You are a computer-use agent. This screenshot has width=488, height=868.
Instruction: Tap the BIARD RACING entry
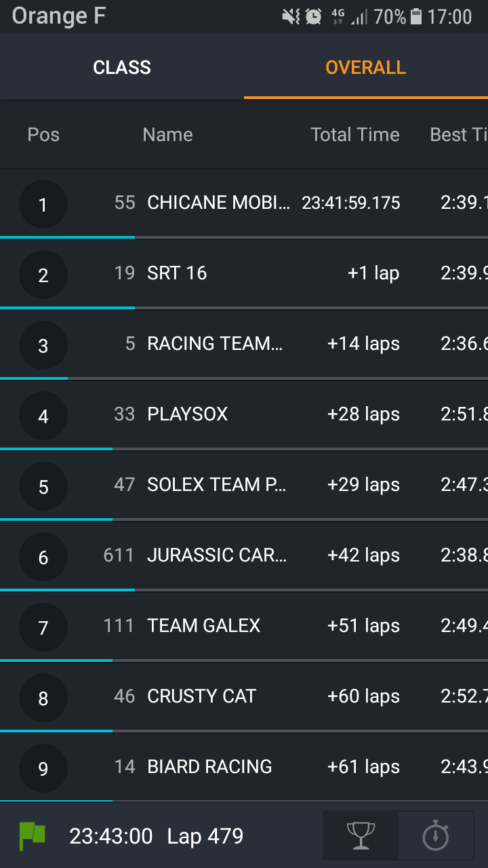pyautogui.click(x=209, y=767)
